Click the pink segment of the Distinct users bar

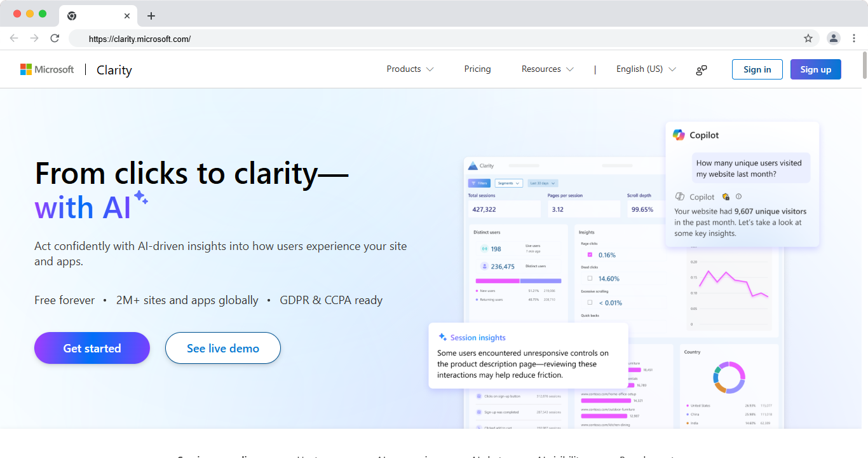click(x=498, y=281)
